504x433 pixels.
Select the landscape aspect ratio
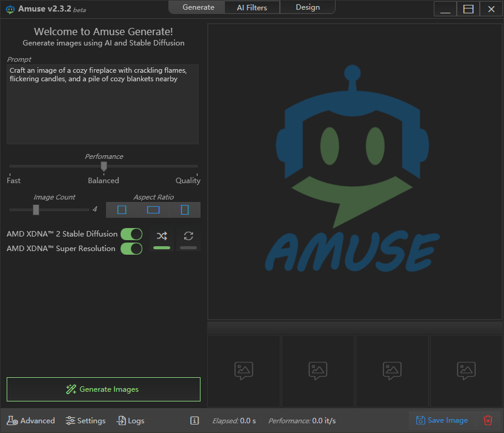coord(153,210)
